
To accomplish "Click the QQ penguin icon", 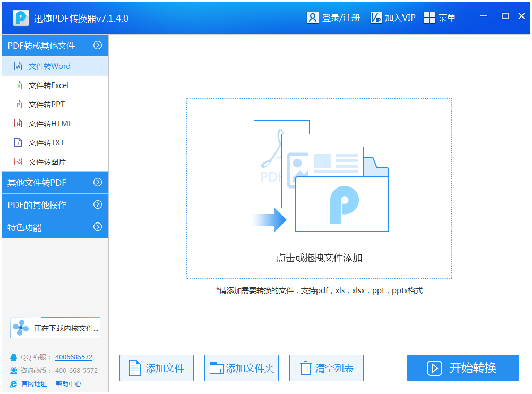I will (14, 357).
